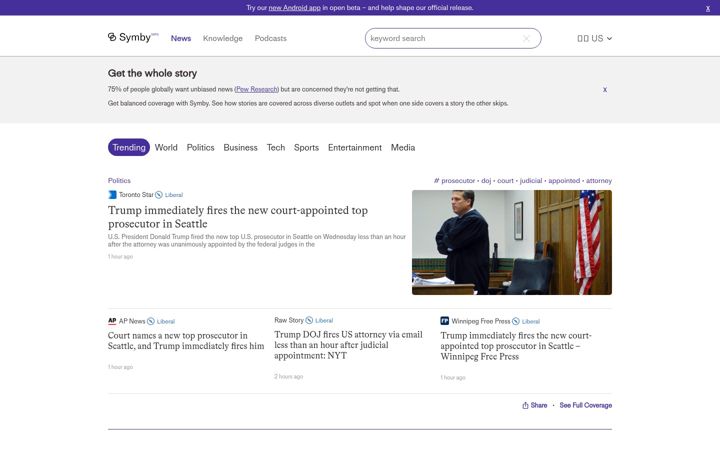Screen dimensions: 720x450
Task: Open the Podcasts navigation item
Action: click(270, 39)
